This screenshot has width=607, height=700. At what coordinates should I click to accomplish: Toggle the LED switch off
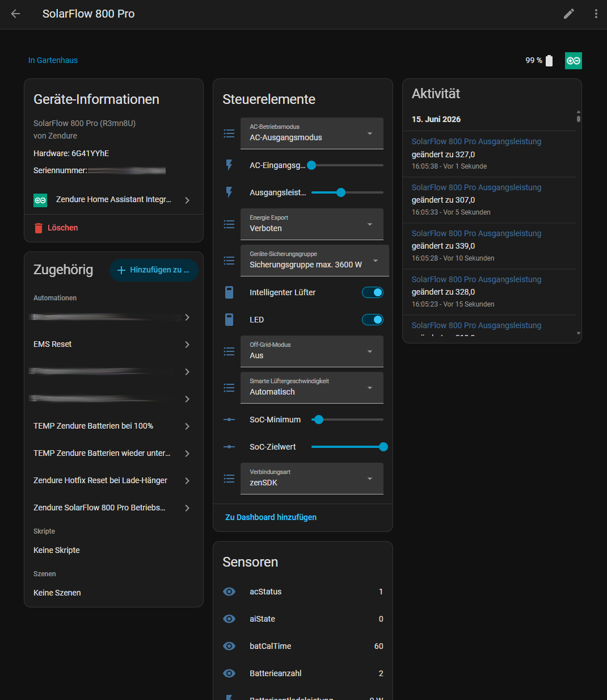[373, 320]
